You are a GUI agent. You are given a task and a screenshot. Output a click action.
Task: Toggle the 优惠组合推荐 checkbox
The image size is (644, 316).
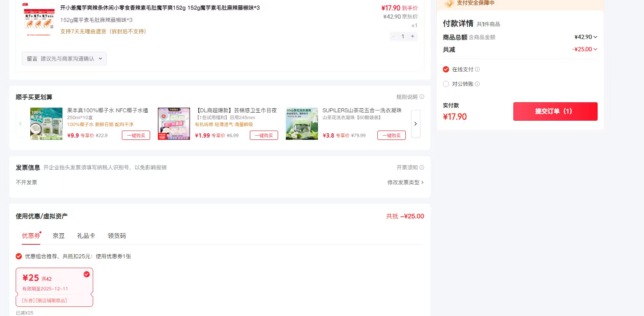pyautogui.click(x=19, y=256)
